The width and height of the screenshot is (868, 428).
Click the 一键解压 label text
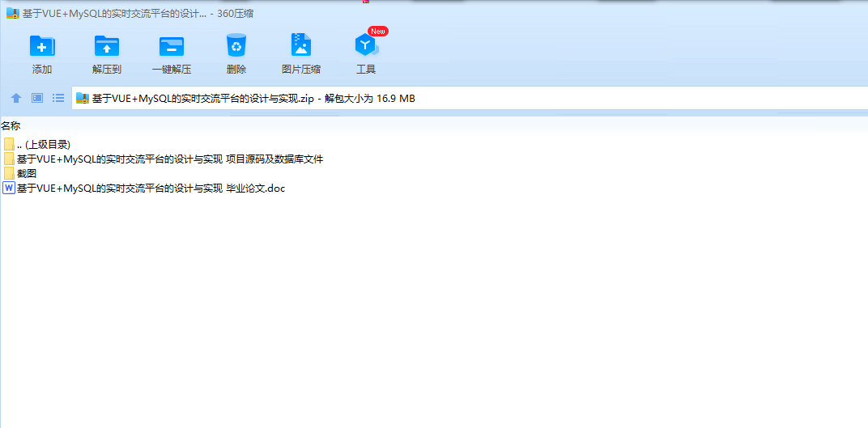click(172, 70)
